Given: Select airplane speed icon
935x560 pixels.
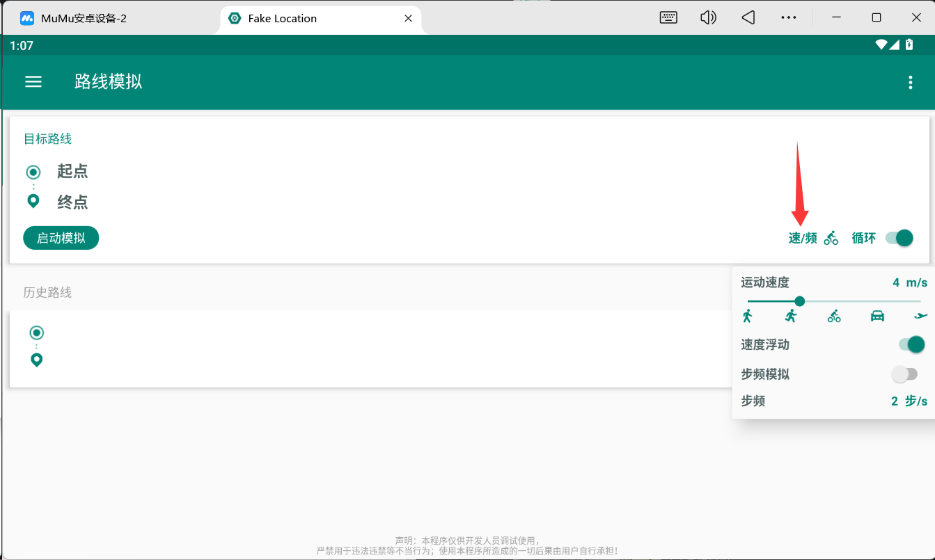Looking at the screenshot, I should (x=920, y=317).
